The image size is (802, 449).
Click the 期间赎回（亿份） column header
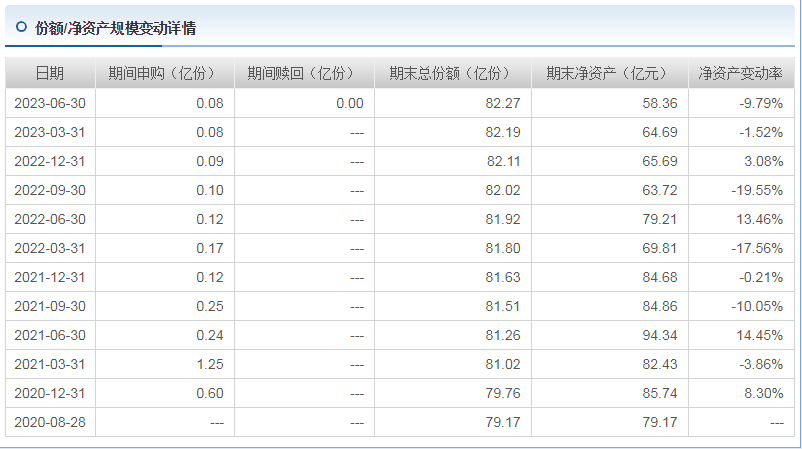[304, 74]
